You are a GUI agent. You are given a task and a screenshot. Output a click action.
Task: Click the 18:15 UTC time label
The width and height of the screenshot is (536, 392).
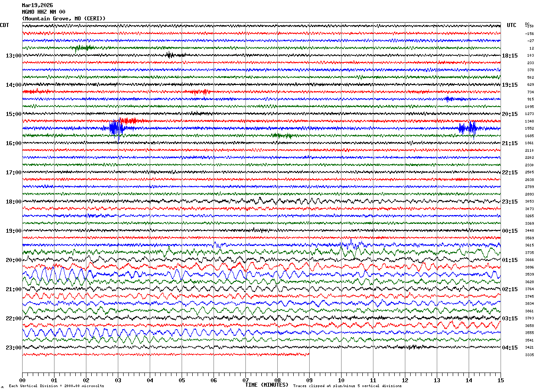pos(509,56)
